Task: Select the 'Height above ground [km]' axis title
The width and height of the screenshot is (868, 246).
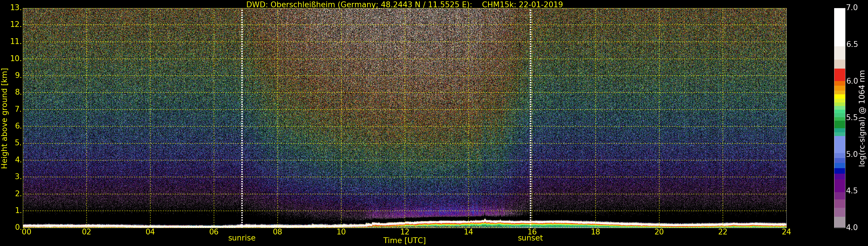Action: (x=4, y=118)
